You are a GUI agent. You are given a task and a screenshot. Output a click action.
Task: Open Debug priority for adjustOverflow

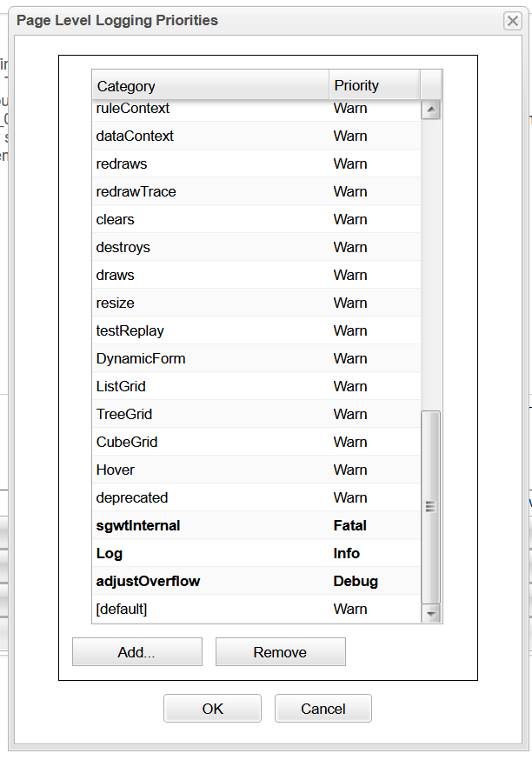[356, 581]
